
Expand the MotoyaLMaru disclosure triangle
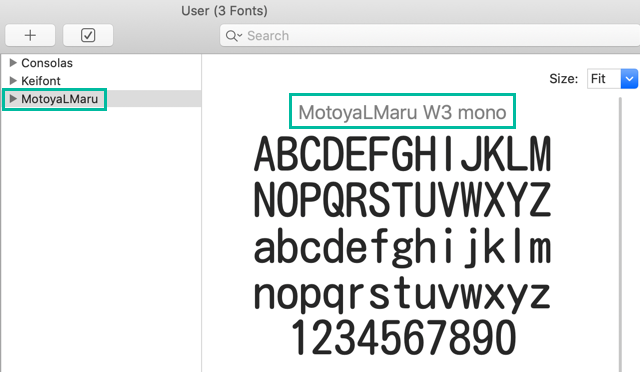(x=13, y=98)
